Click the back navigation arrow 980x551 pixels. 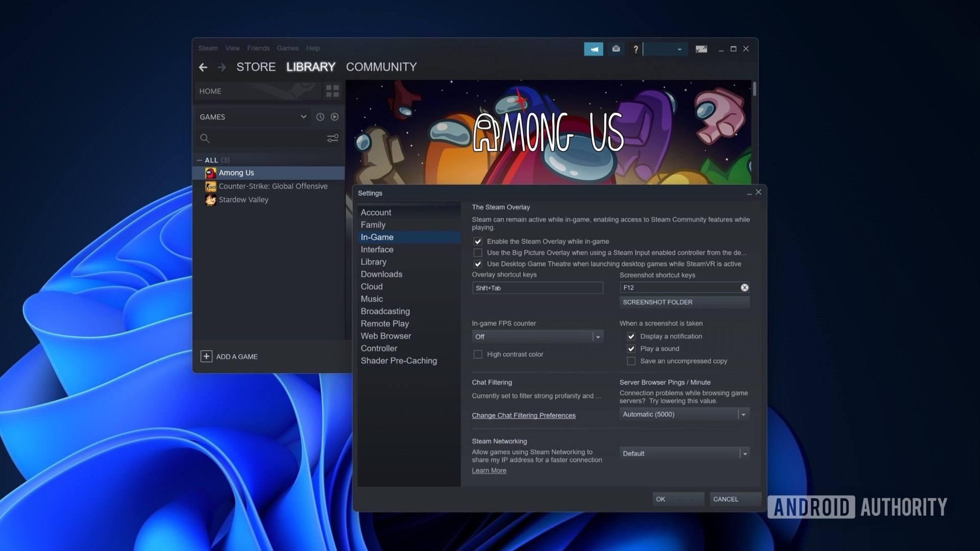click(203, 67)
